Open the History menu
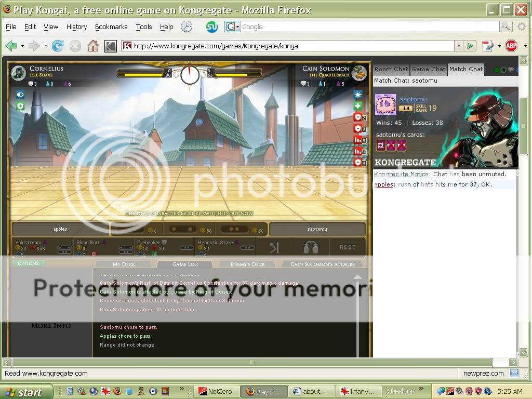The width and height of the screenshot is (532, 399). pos(77,27)
